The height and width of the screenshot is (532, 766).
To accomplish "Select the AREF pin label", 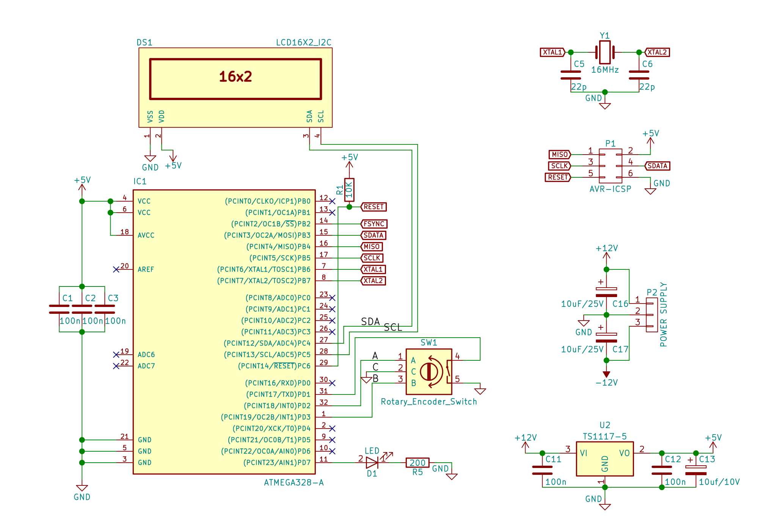I will pos(146,269).
